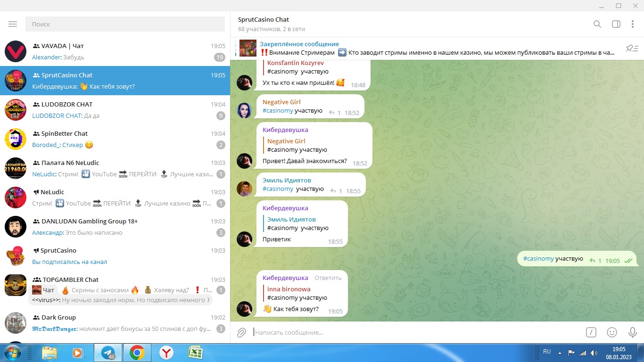The image size is (644, 362).
Task: Open the emoji picker smiley icon
Action: (x=612, y=332)
